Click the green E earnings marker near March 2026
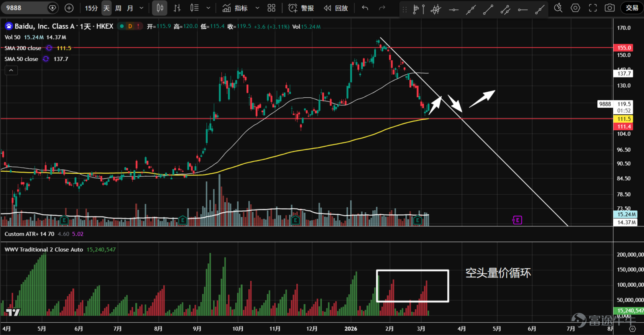644x335 pixels. coord(417,220)
